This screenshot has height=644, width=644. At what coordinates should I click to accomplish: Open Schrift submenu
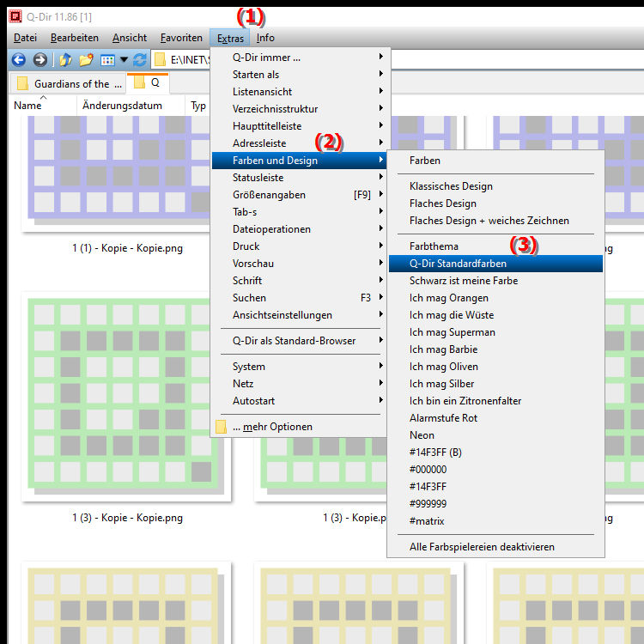coord(299,281)
